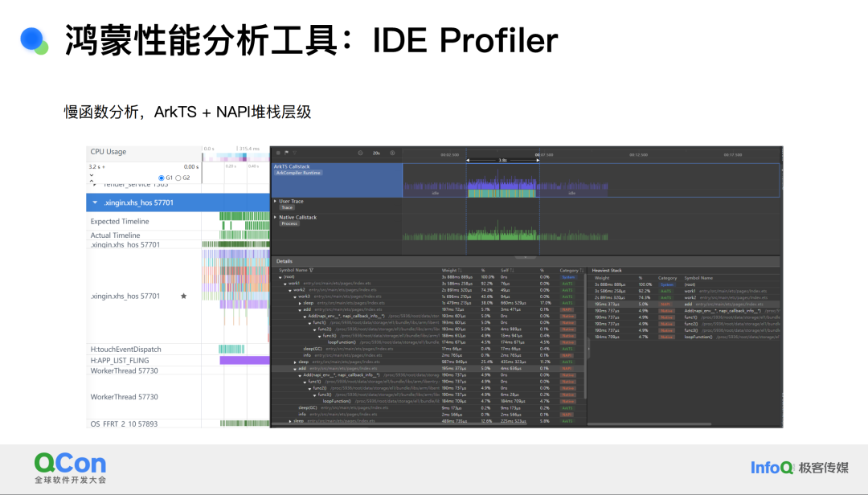
Task: Click the Symbol Name column header in Details
Action: click(293, 270)
